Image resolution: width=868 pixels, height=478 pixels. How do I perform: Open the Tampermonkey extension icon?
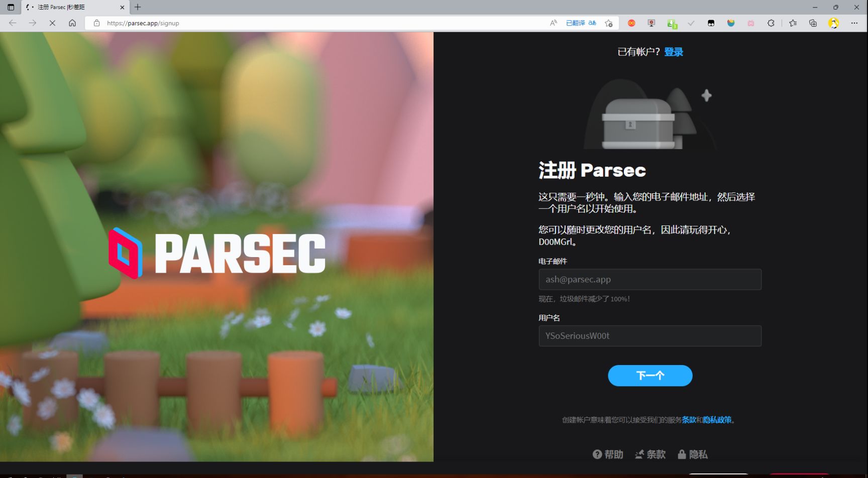[711, 23]
